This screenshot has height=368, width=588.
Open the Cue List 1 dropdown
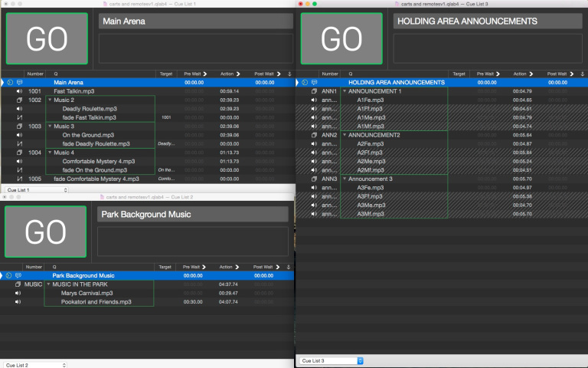coord(37,189)
